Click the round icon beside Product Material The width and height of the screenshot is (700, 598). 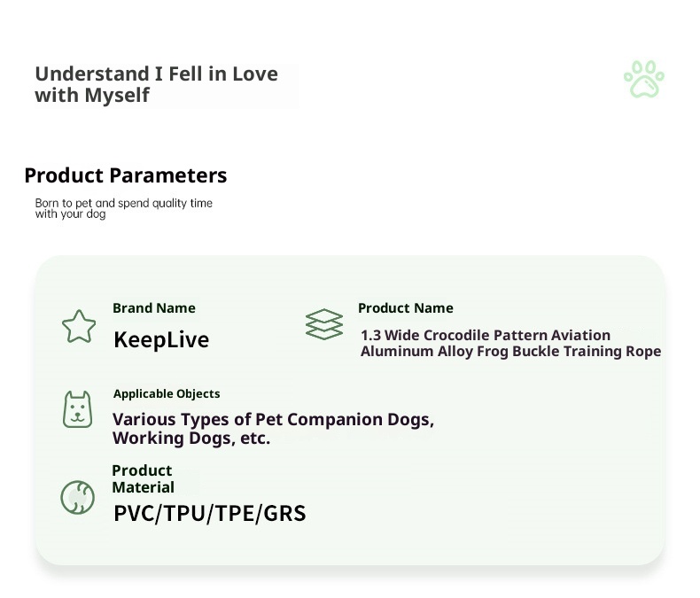pos(77,497)
